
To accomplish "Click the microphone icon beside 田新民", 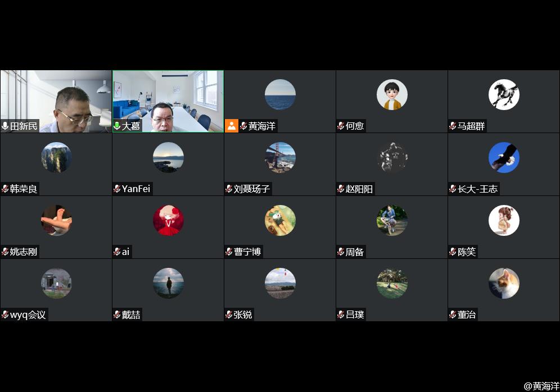I will [x=5, y=126].
